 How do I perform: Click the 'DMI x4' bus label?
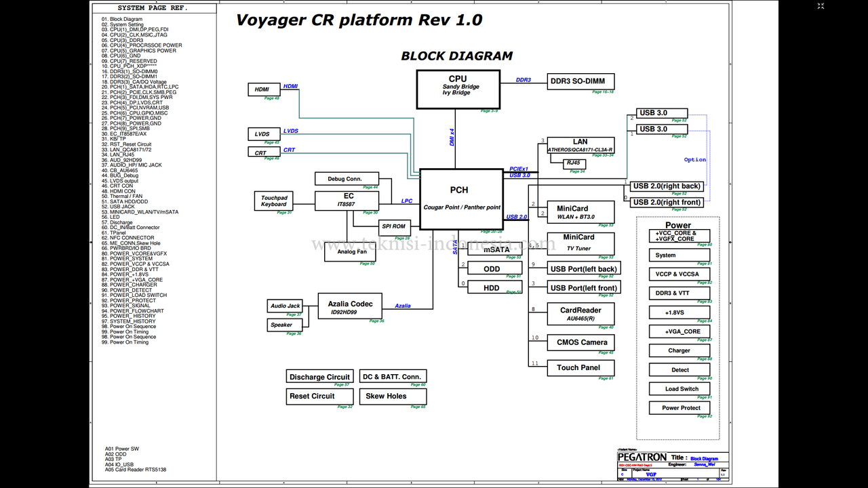coord(452,138)
